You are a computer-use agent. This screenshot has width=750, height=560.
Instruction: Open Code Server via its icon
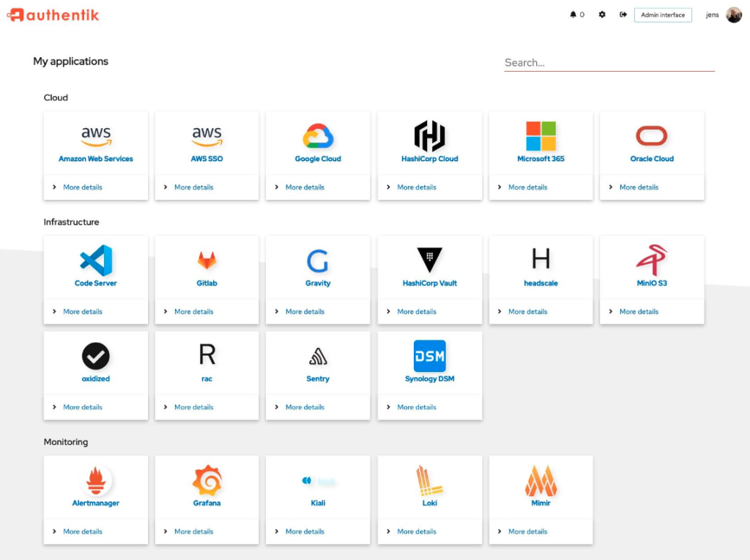[x=96, y=260]
